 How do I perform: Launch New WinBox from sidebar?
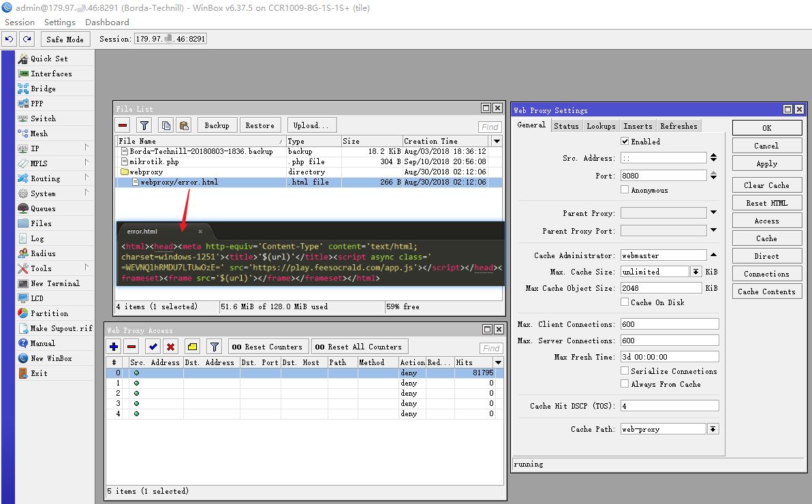(51, 358)
